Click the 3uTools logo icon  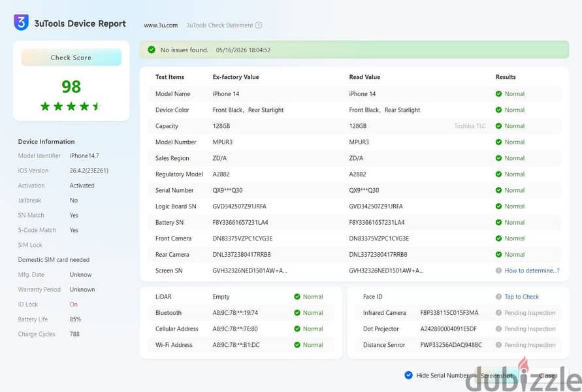click(21, 23)
